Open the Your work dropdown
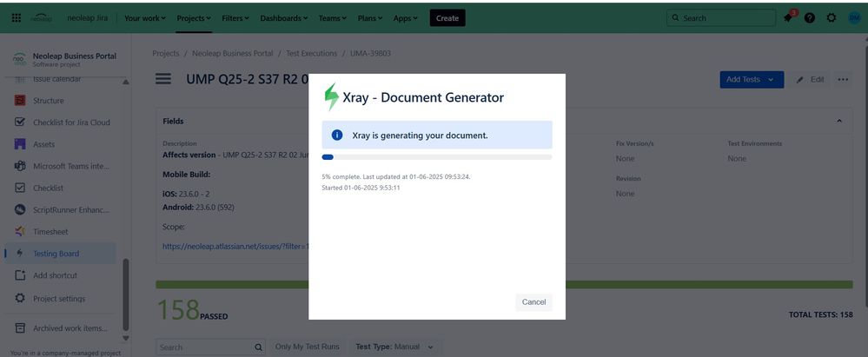This screenshot has width=868, height=357. (x=145, y=18)
